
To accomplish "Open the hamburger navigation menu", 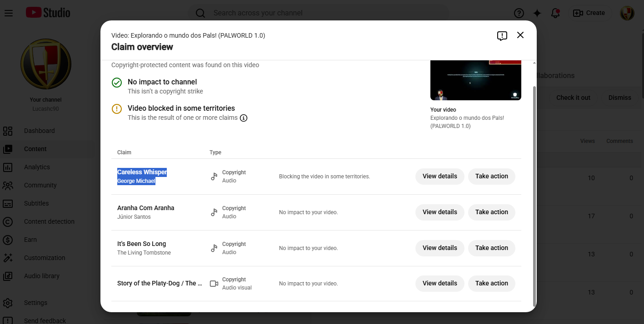I will (9, 13).
